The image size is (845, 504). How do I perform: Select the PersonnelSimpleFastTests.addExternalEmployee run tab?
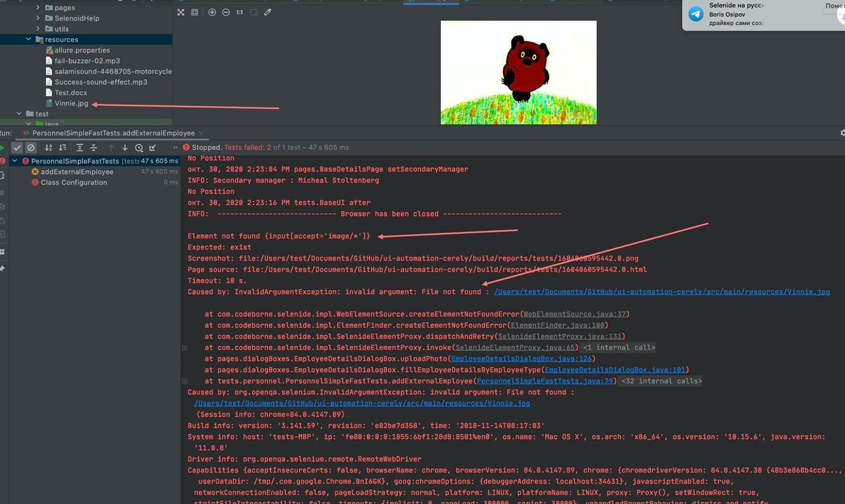point(114,133)
